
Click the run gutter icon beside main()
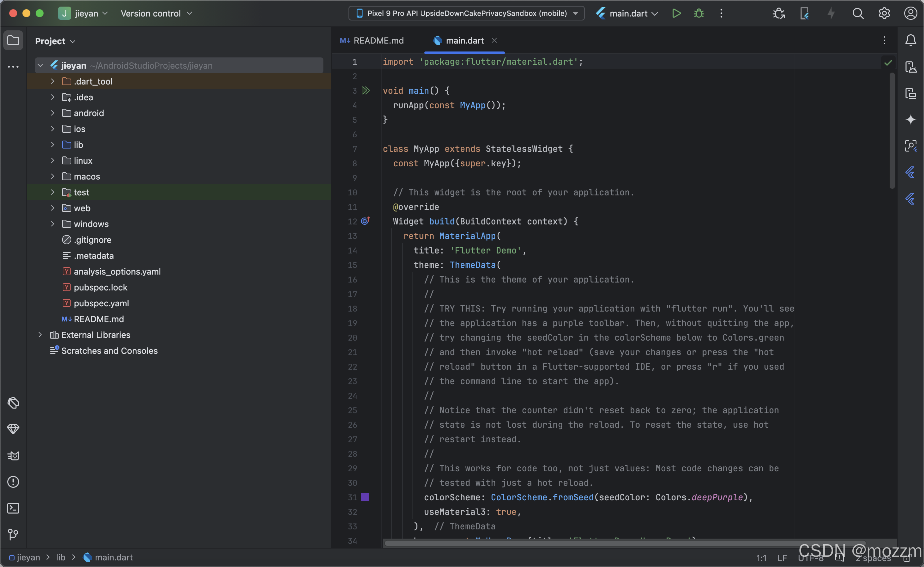366,91
